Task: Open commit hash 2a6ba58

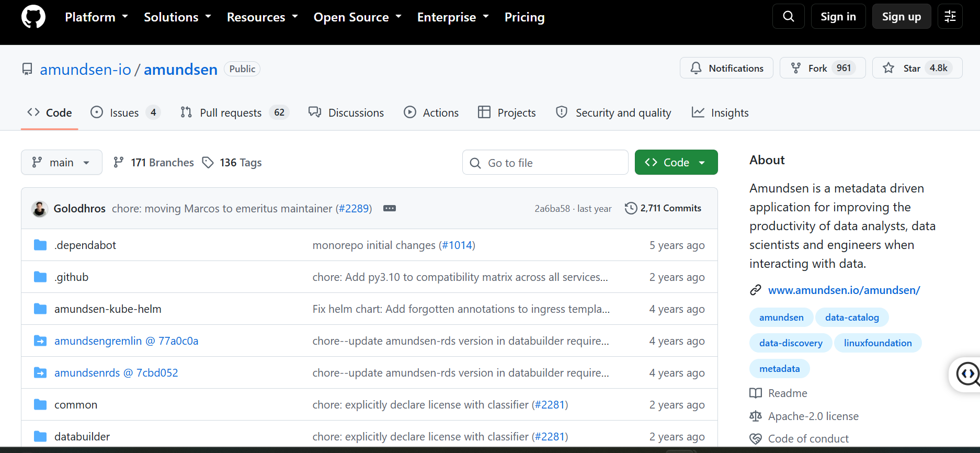Action: (552, 208)
